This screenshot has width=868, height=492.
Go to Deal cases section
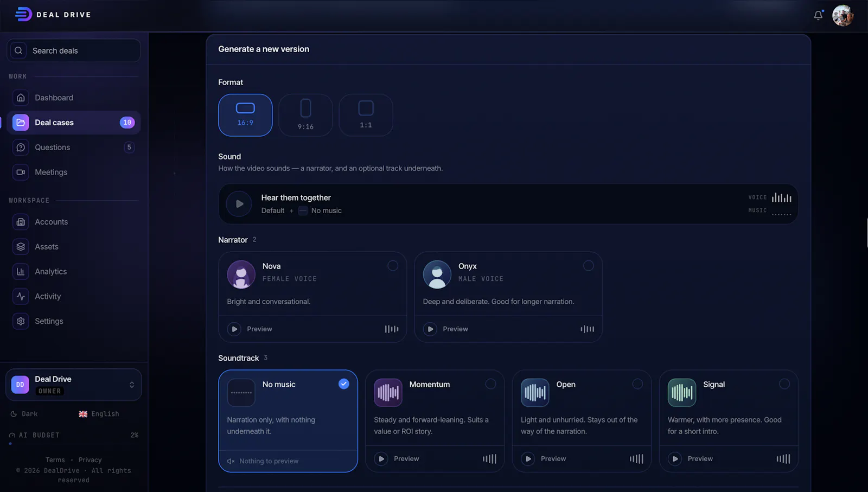74,123
